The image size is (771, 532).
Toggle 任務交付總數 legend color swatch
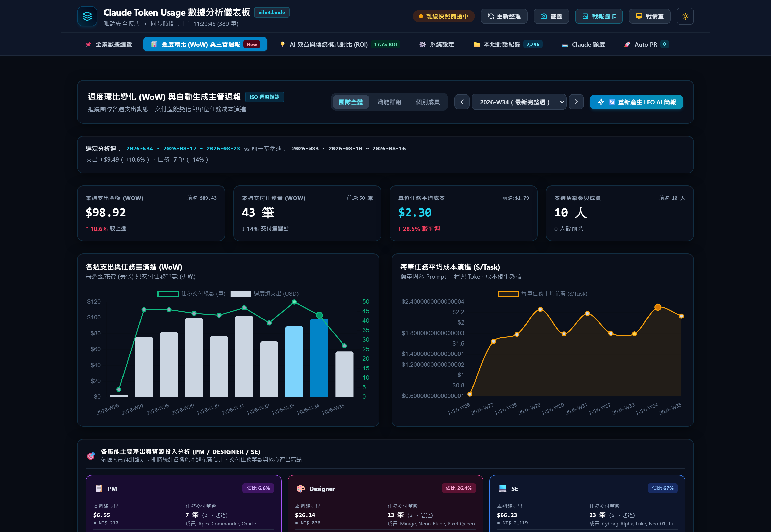pos(168,294)
